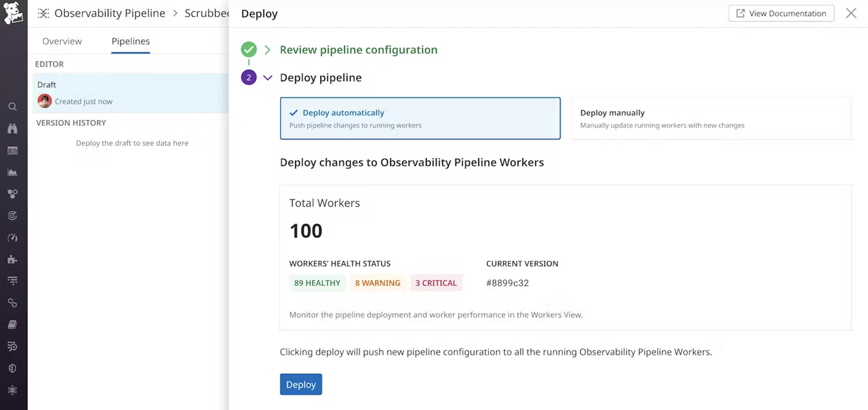Click the VERSION HISTORY section label
The width and height of the screenshot is (868, 410).
pyautogui.click(x=71, y=123)
